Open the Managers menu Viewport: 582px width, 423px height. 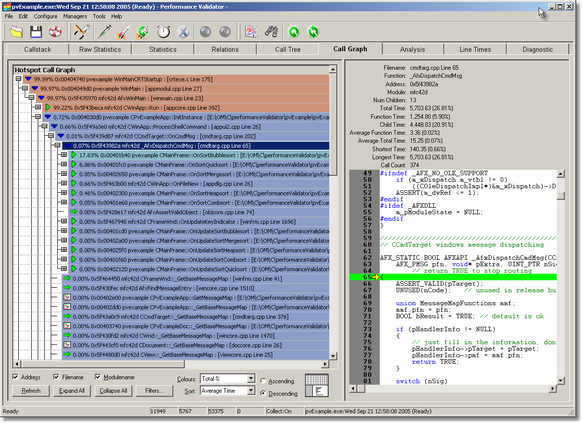[x=75, y=16]
